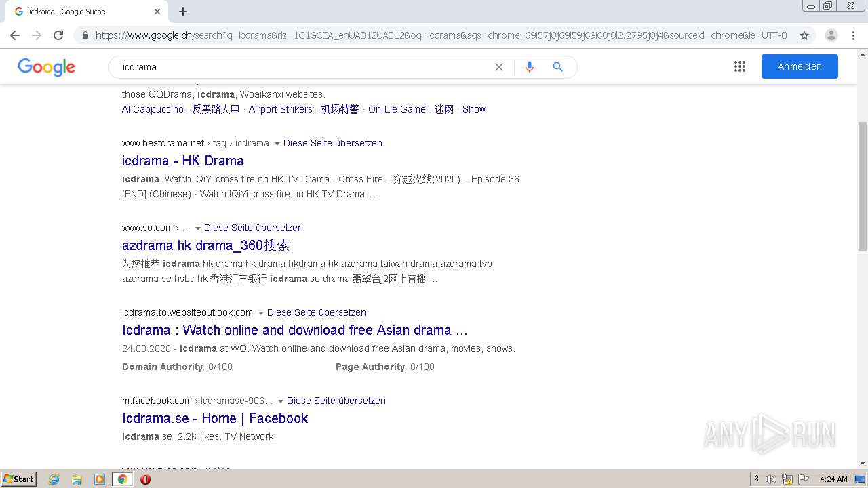
Task: Click the page vertical scrollbar thumb
Action: click(x=863, y=186)
